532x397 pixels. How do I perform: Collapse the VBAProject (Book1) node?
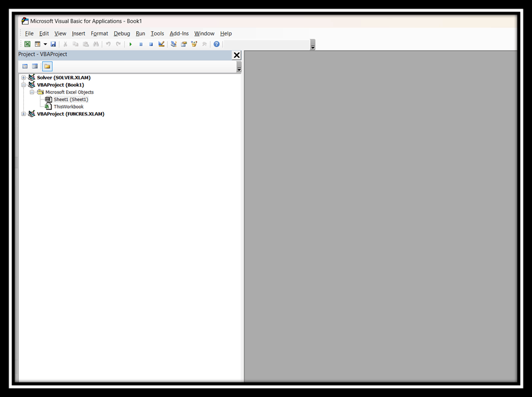point(23,85)
